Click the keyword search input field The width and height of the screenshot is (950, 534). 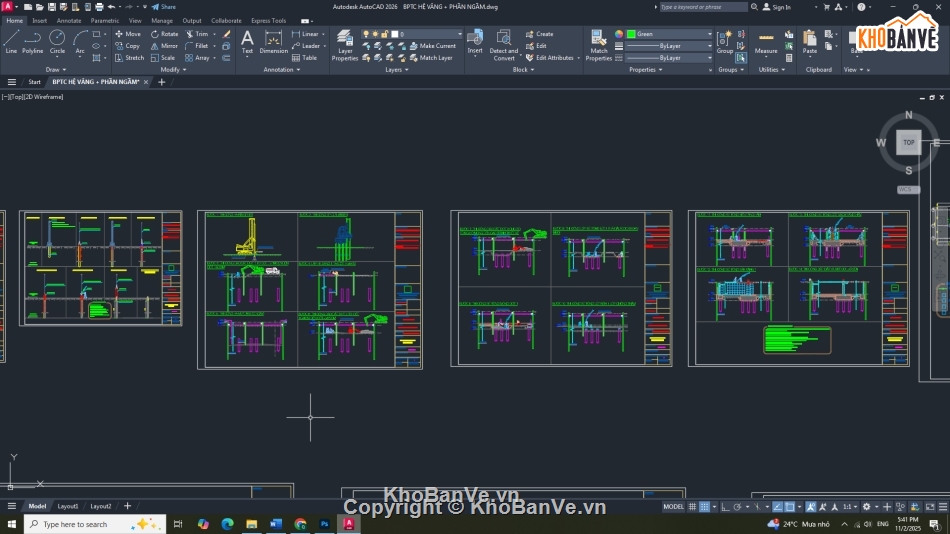coord(702,7)
